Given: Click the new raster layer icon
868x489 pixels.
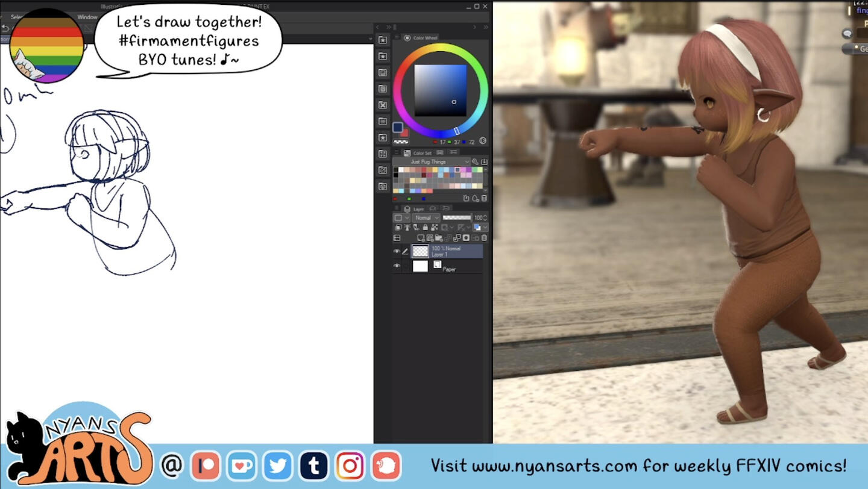Looking at the screenshot, I should tap(421, 238).
